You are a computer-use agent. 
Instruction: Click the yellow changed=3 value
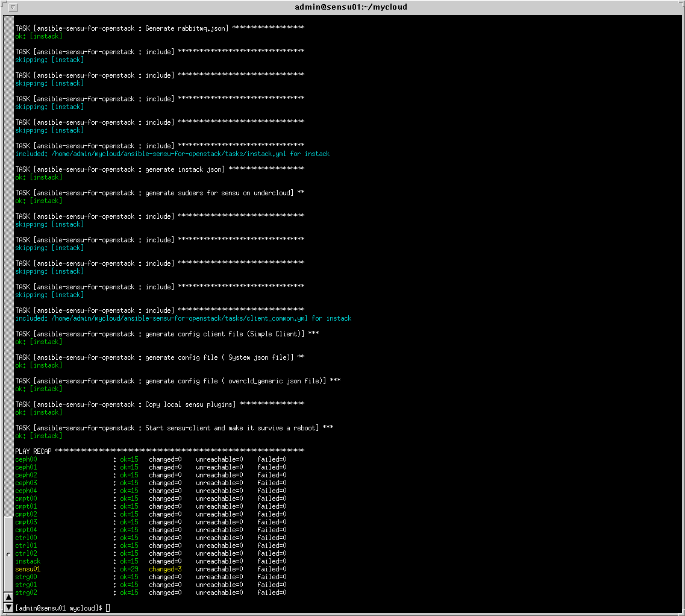(x=165, y=569)
